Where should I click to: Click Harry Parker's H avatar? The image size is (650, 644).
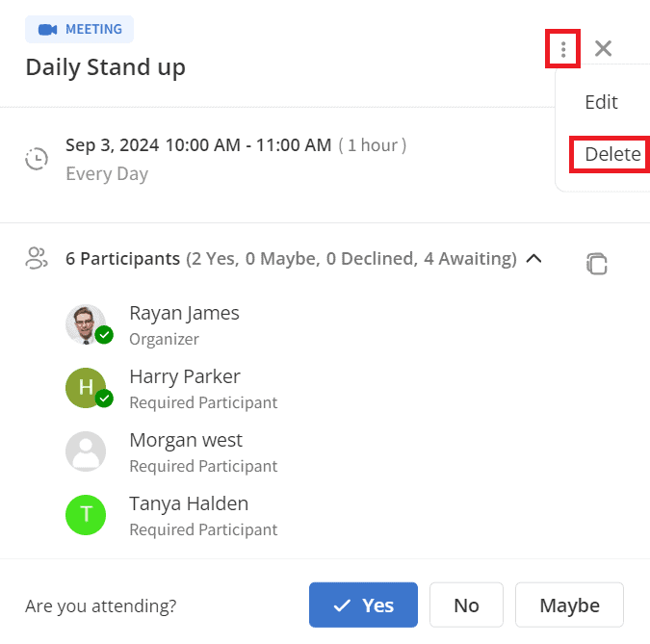(x=86, y=388)
